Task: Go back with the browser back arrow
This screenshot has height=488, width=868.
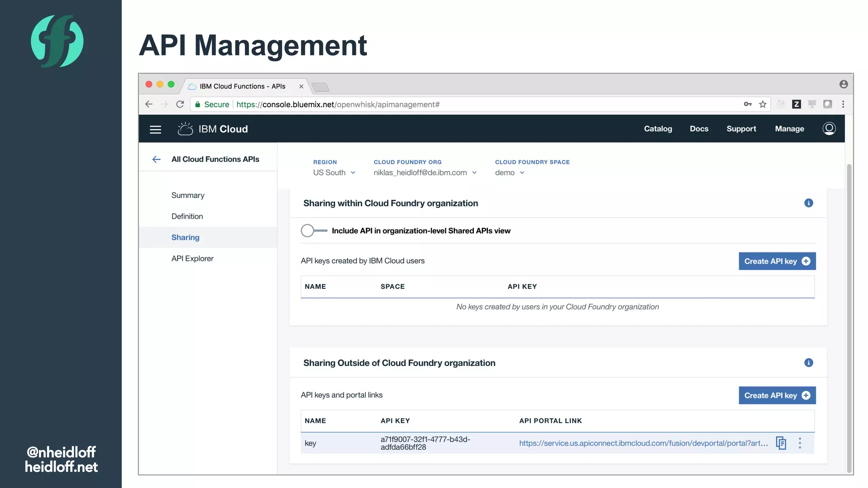Action: point(149,104)
